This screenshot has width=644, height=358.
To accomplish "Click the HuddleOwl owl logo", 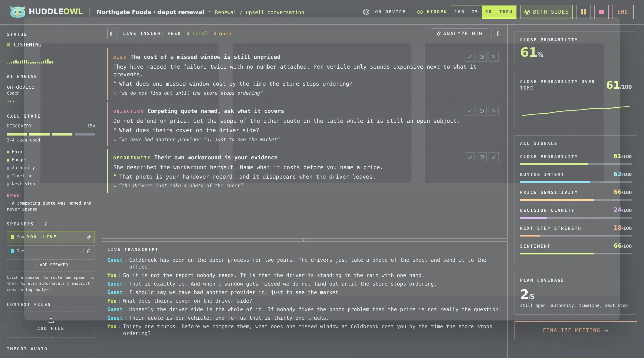I will tap(17, 12).
